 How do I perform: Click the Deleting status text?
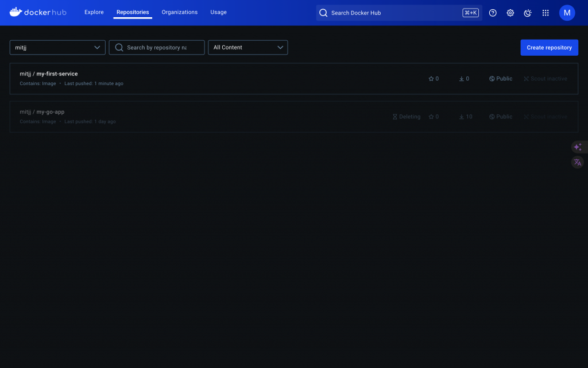410,117
